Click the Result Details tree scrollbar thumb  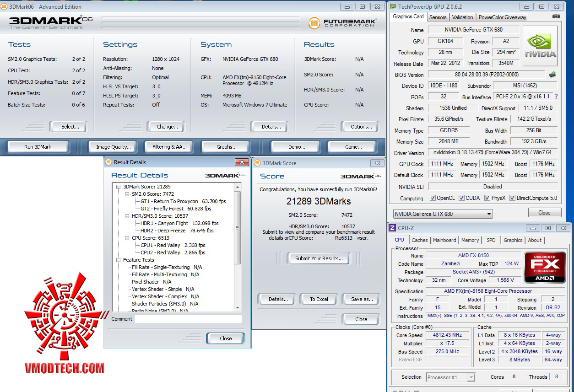pyautogui.click(x=237, y=227)
